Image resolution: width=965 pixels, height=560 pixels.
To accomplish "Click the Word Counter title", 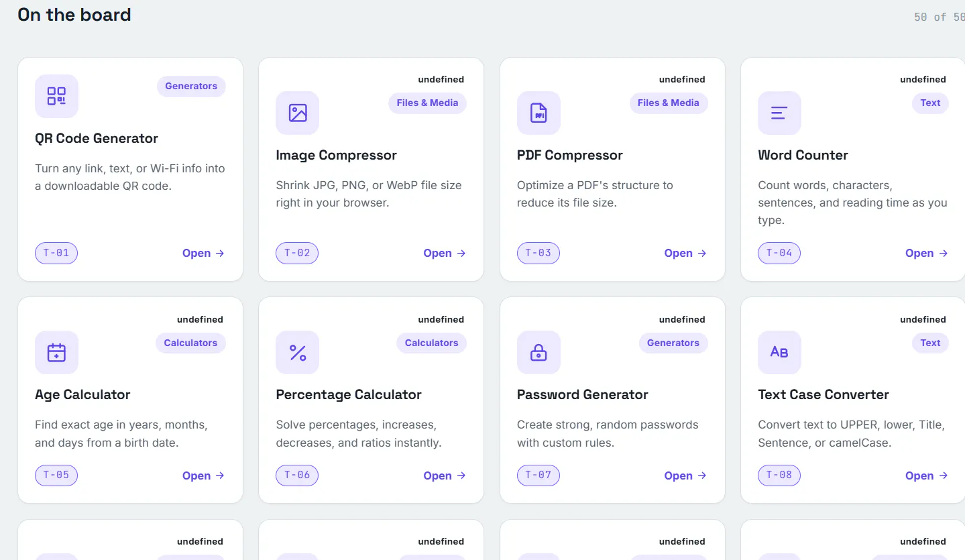I will (x=803, y=155).
